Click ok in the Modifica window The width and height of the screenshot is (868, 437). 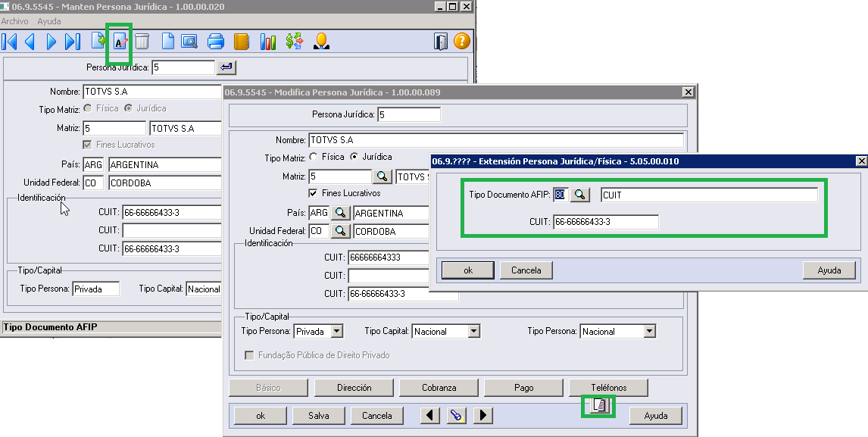click(x=261, y=415)
